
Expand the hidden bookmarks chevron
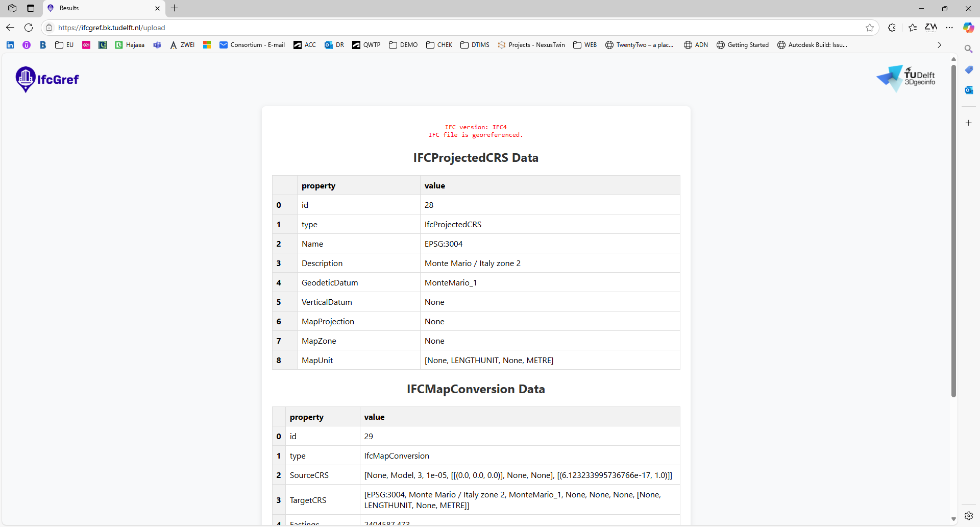(939, 45)
